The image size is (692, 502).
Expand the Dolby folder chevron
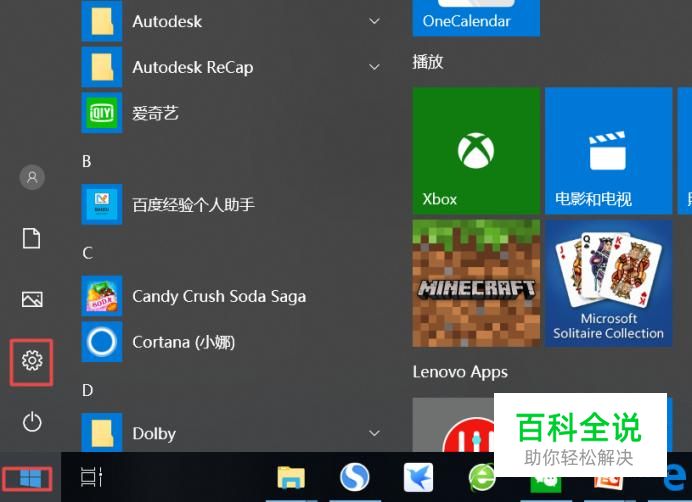(374, 433)
